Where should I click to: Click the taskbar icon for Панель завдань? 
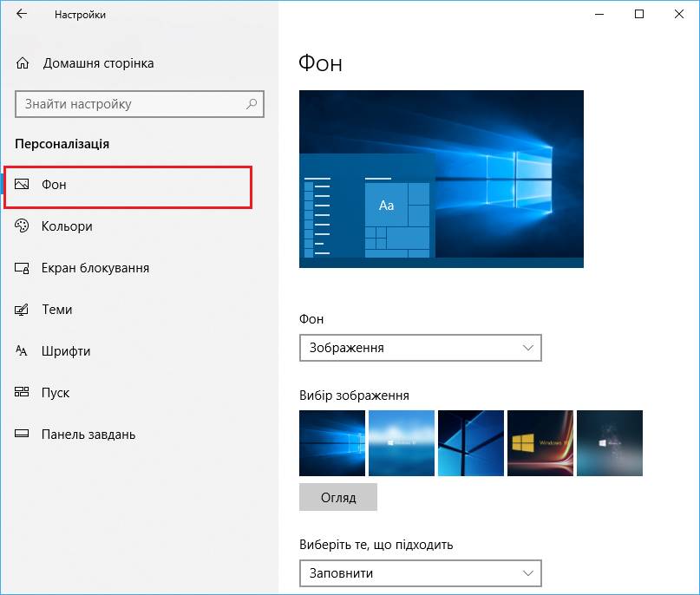(22, 434)
